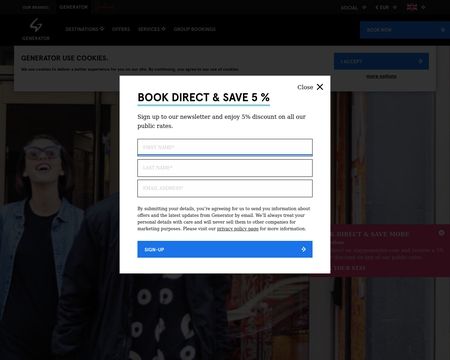This screenshot has height=360, width=450.
Task: Expand the Social dropdown
Action: click(353, 7)
